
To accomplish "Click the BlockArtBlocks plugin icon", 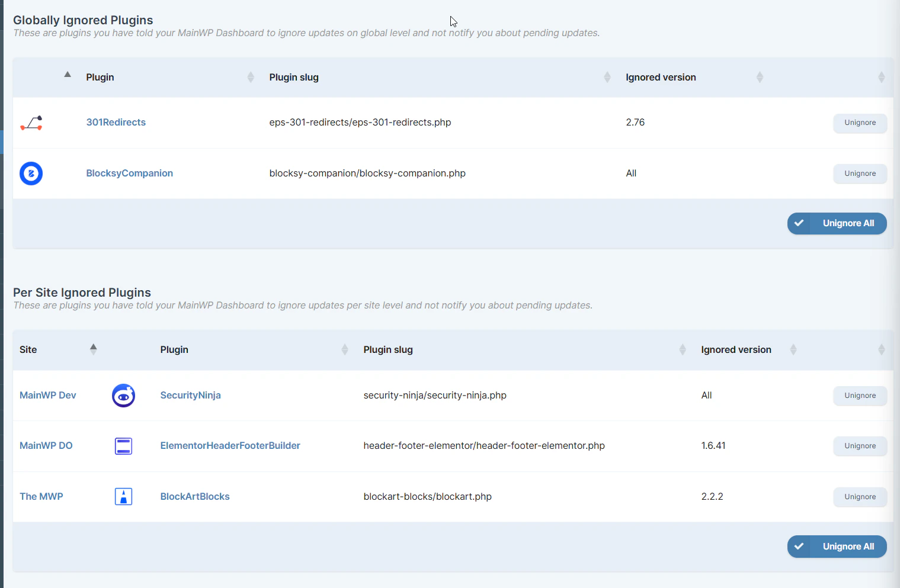I will [x=123, y=496].
